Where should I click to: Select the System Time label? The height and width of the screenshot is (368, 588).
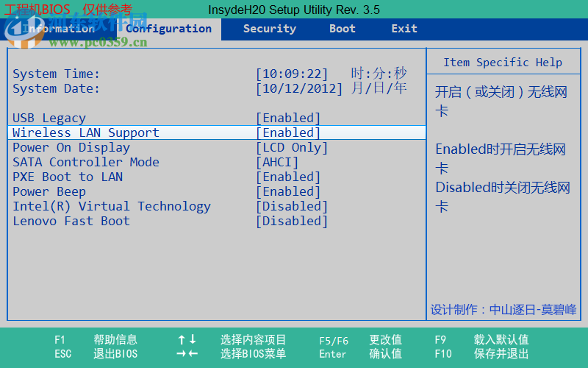57,74
